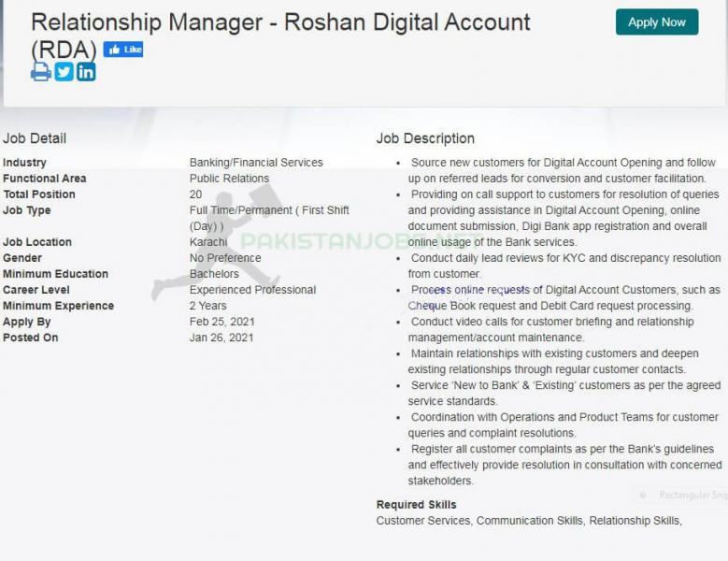Image resolution: width=728 pixels, height=561 pixels.
Task: Click the bullet 'Conduct daily lead reviews'
Action: coord(564,266)
